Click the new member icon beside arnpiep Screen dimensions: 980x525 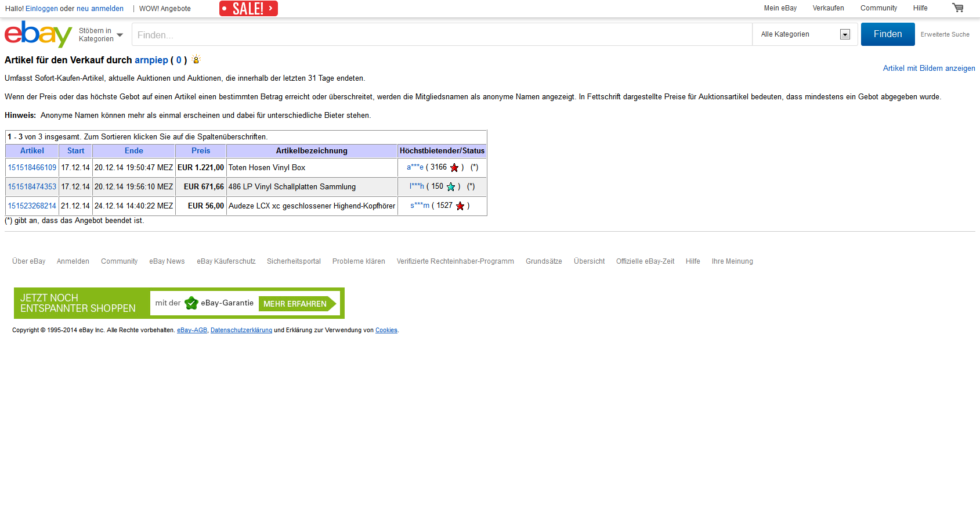pos(196,59)
